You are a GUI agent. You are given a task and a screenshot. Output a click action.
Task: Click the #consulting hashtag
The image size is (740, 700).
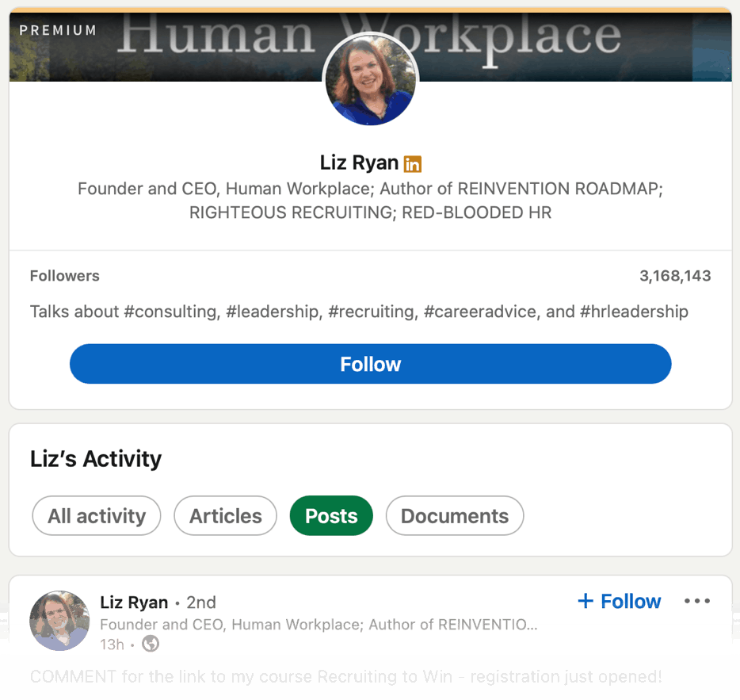(x=170, y=312)
